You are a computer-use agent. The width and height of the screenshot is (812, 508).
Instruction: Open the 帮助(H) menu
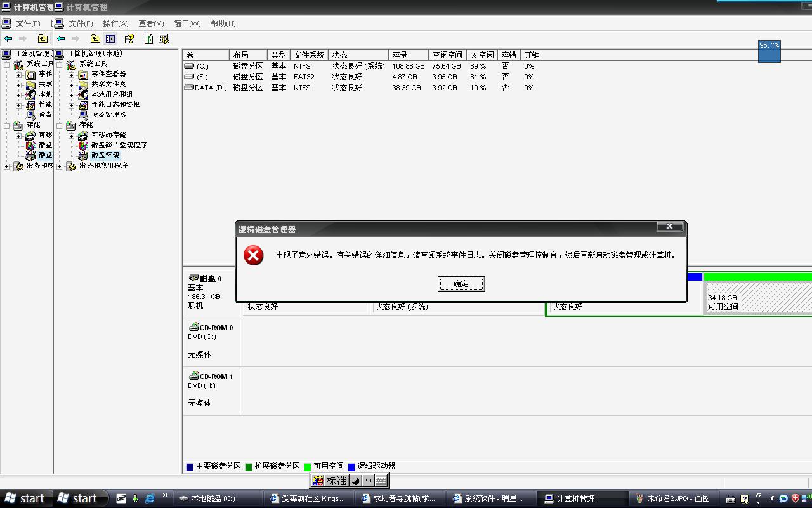coord(223,23)
